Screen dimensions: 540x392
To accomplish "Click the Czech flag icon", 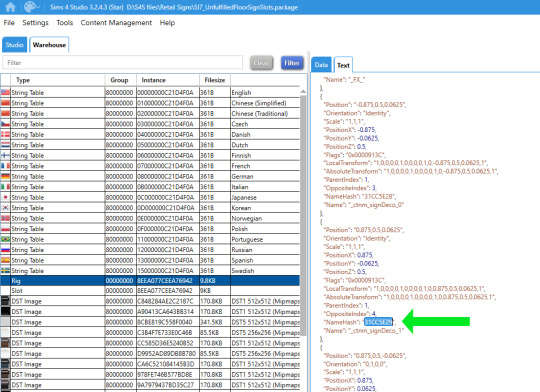I will (x=5, y=124).
